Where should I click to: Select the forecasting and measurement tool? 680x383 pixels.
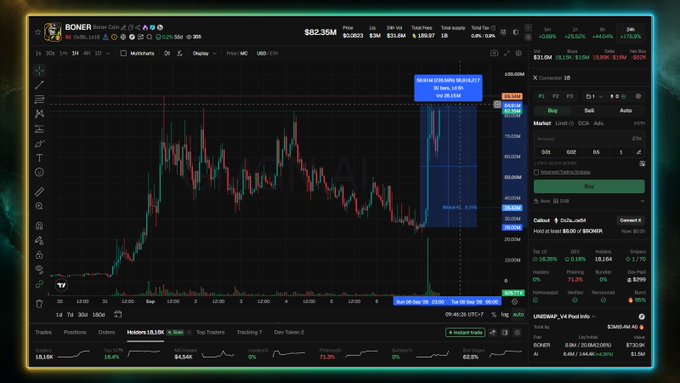click(39, 129)
